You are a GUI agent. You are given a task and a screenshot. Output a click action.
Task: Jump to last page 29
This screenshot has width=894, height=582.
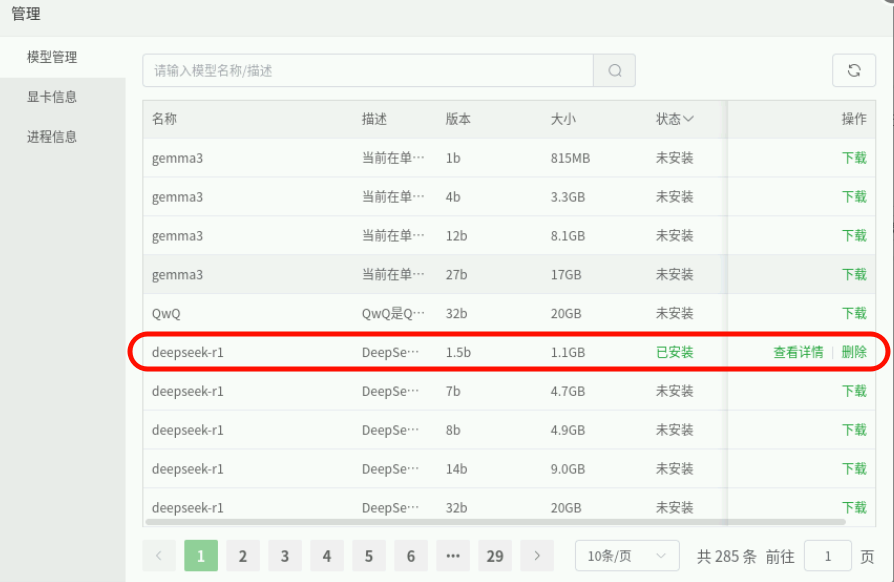coord(495,556)
